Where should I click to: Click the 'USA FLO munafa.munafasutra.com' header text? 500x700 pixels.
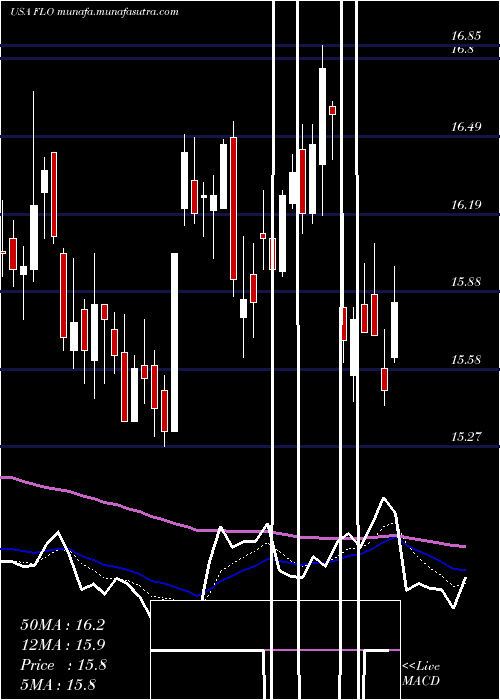point(94,12)
